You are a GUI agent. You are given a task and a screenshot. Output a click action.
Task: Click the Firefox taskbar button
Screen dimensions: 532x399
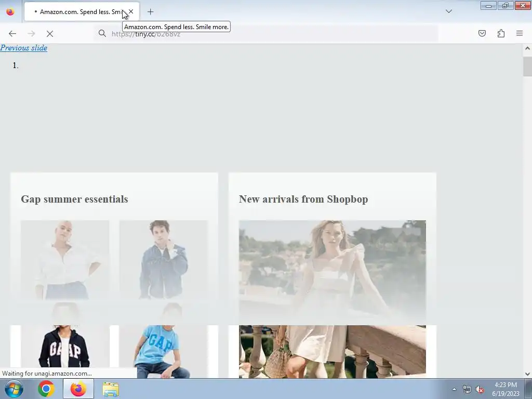pyautogui.click(x=78, y=389)
